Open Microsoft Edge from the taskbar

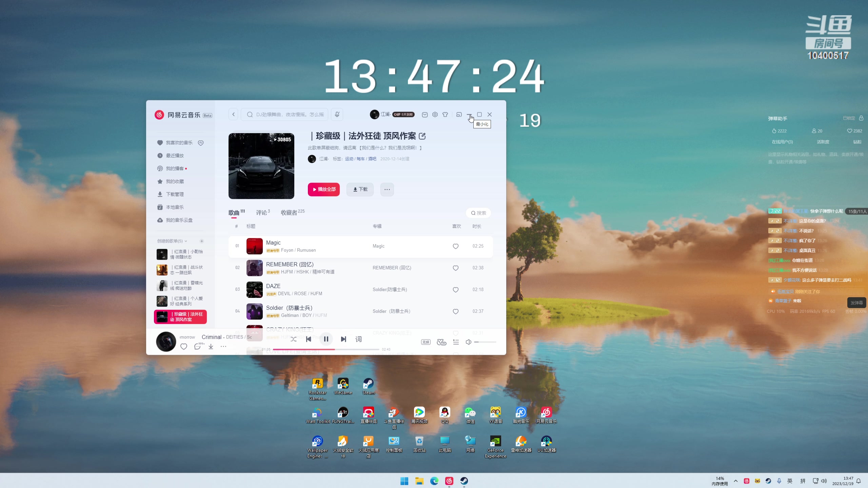tap(434, 481)
